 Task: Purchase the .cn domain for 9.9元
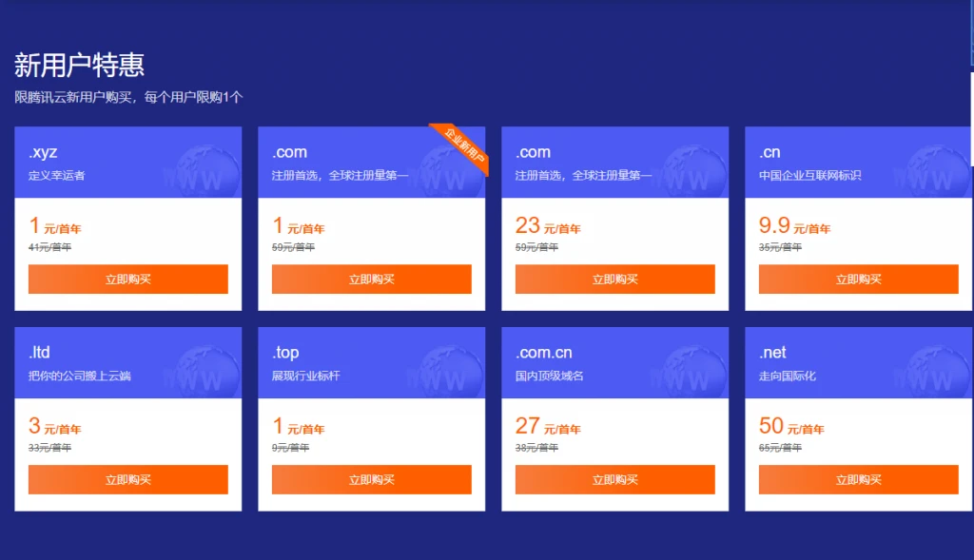858,280
